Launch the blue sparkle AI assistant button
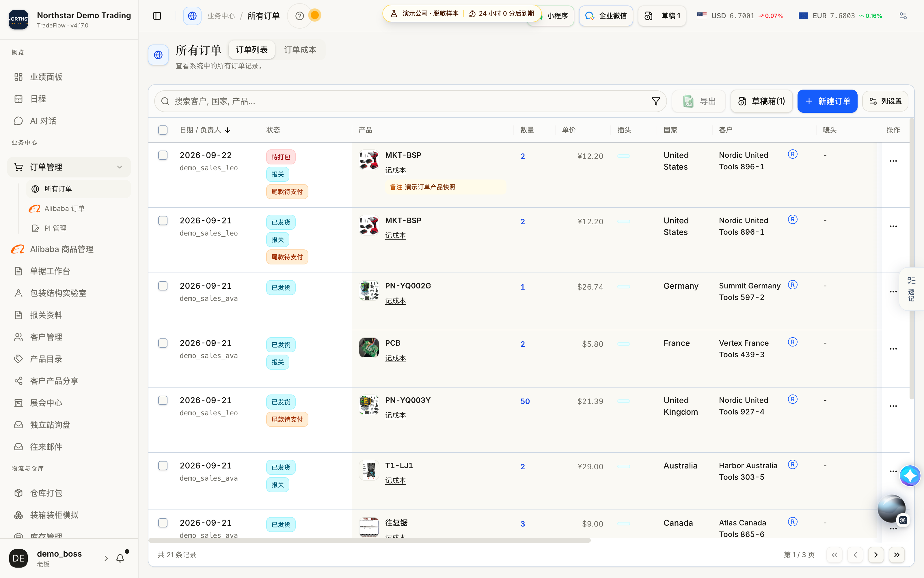 tap(910, 476)
